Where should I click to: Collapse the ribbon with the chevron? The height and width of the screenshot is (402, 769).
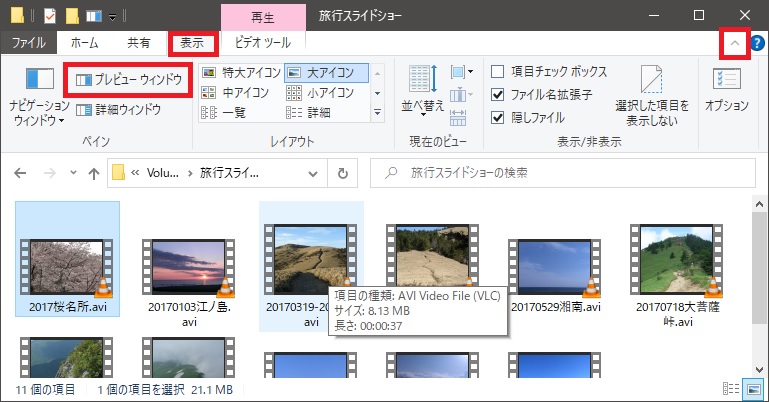[x=734, y=43]
